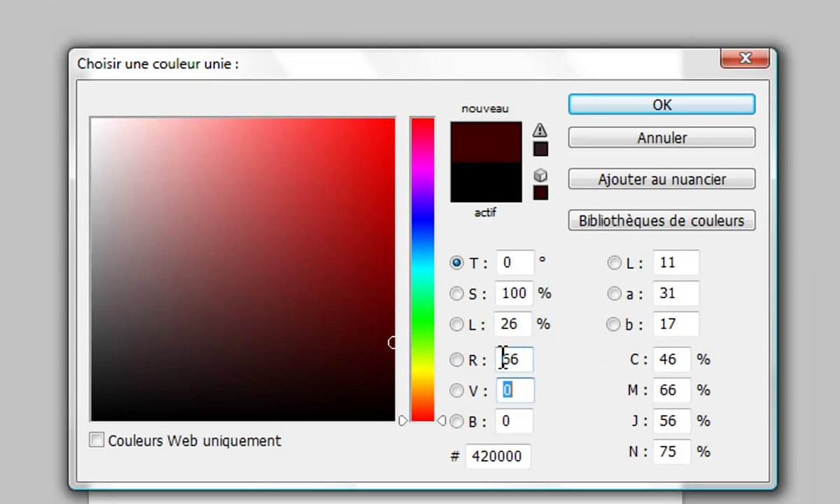Click the J yellow percentage field
This screenshot has height=504, width=840.
[672, 421]
